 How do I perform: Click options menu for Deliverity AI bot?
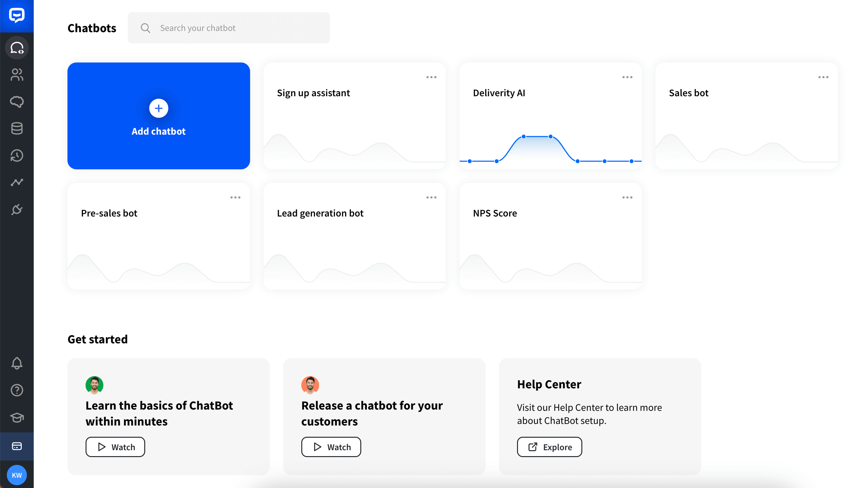pos(628,77)
